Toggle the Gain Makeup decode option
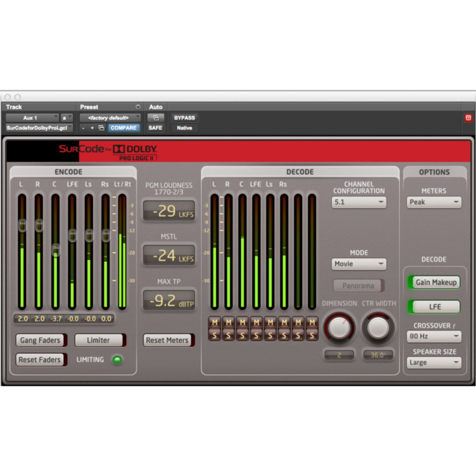 pyautogui.click(x=434, y=282)
